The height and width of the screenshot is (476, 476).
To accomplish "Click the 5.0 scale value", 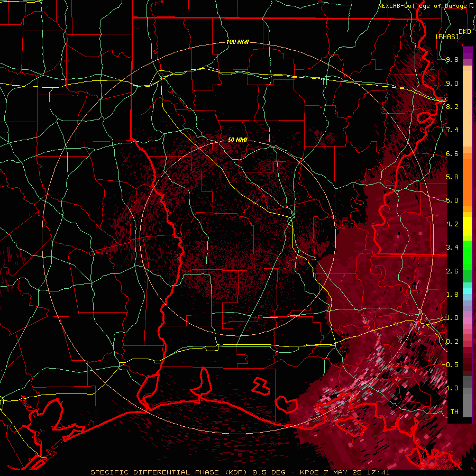I will coord(452,200).
